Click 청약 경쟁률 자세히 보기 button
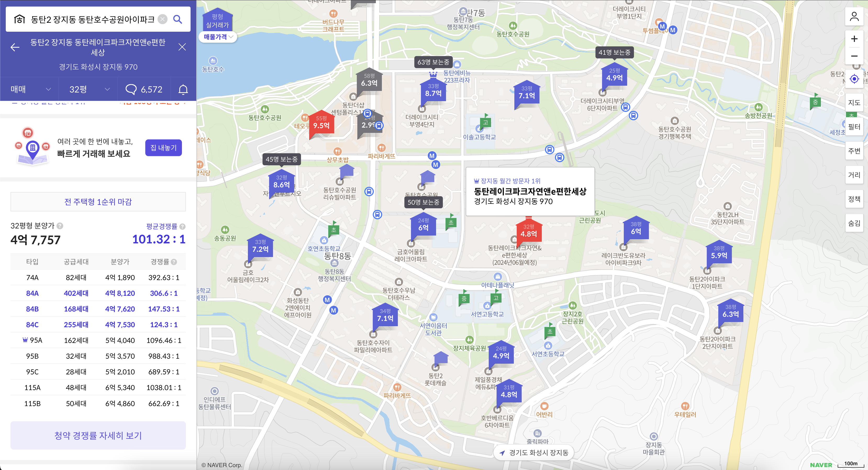868x470 pixels. (x=98, y=435)
